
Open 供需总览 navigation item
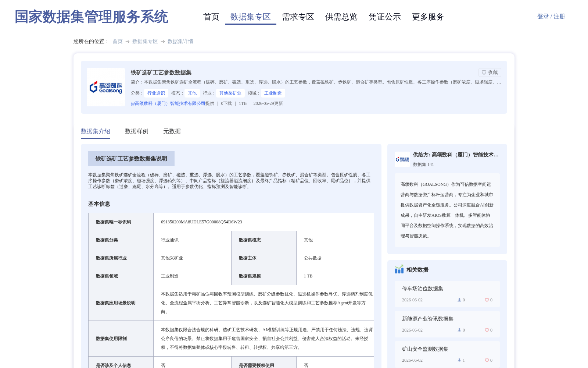click(x=341, y=17)
